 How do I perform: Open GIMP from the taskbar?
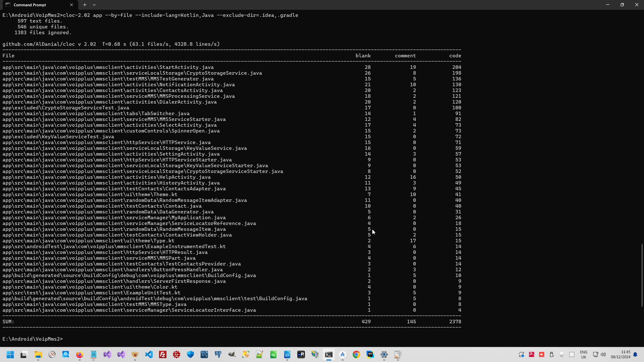(x=232, y=354)
